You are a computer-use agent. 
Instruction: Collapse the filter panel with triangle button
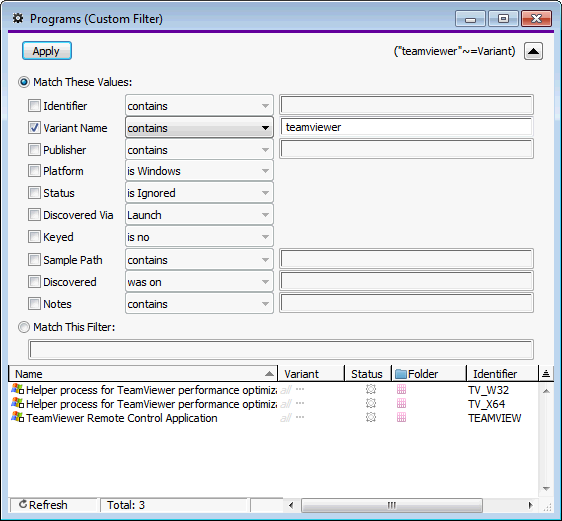(x=533, y=51)
